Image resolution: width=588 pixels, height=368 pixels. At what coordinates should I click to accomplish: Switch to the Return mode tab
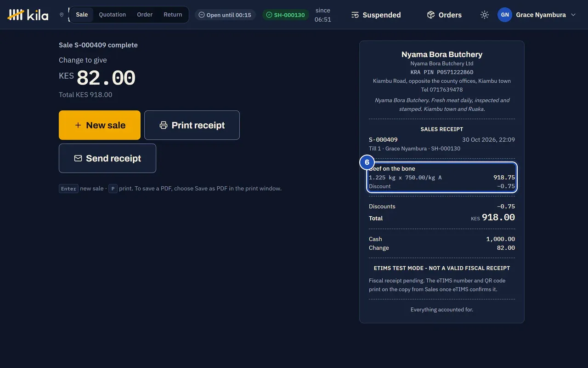(173, 15)
